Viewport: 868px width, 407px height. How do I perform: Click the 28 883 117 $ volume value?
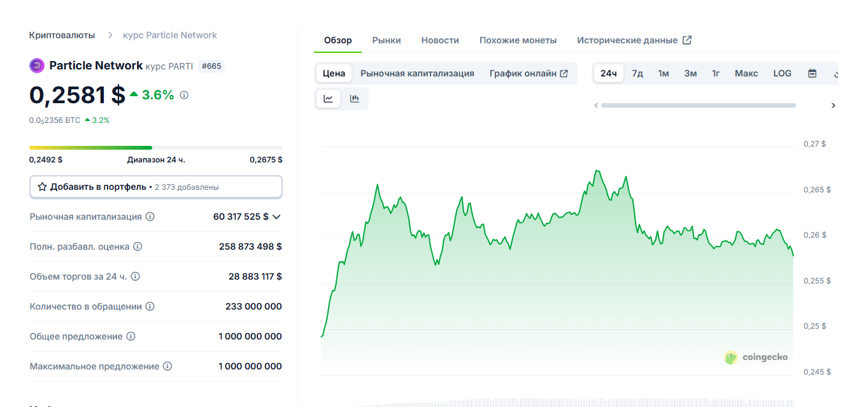pos(255,276)
